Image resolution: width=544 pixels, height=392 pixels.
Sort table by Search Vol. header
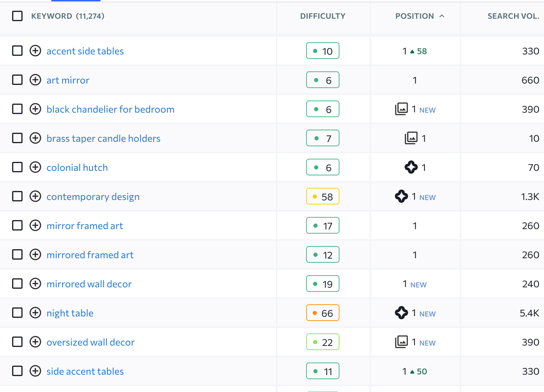point(513,16)
